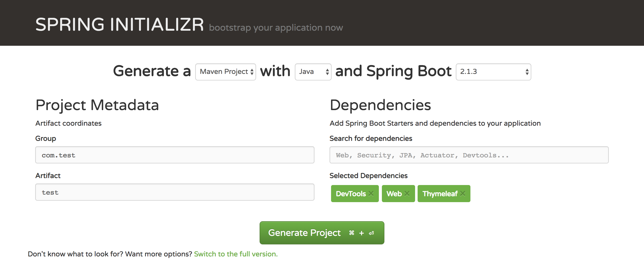The width and height of the screenshot is (644, 270).
Task: Open the Spring Boot version 2.1.3 dropdown
Action: pyautogui.click(x=493, y=72)
